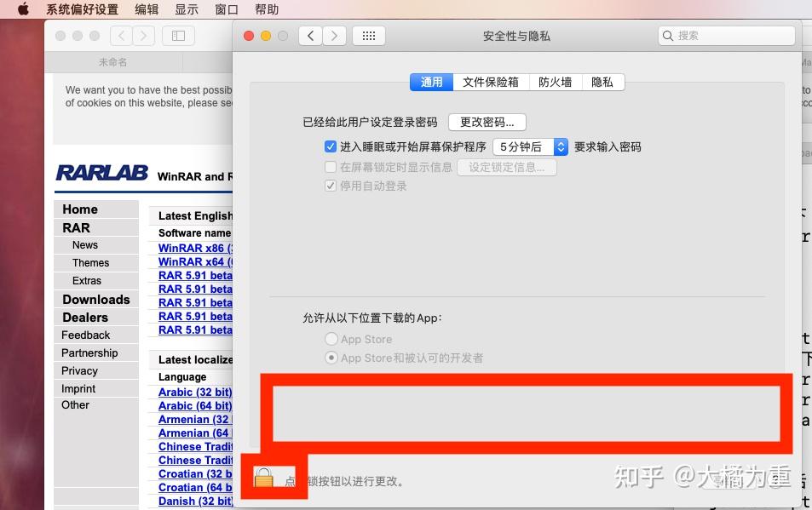Select the App Store radio button

[x=331, y=339]
